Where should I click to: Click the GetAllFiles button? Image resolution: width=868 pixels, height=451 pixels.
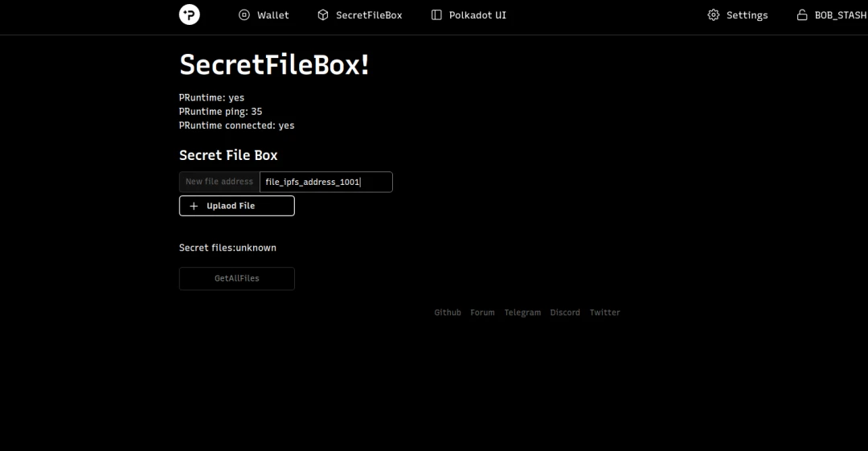pos(236,278)
